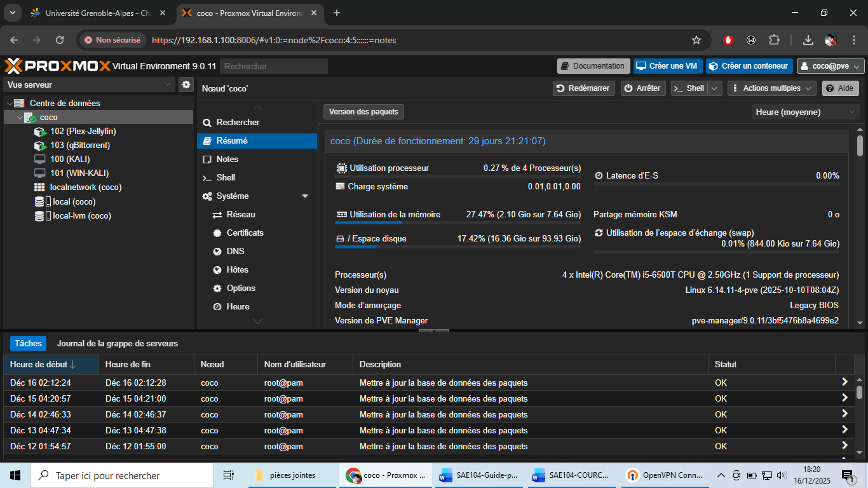Expand the Shell dropdown arrow in toolbar

715,88
